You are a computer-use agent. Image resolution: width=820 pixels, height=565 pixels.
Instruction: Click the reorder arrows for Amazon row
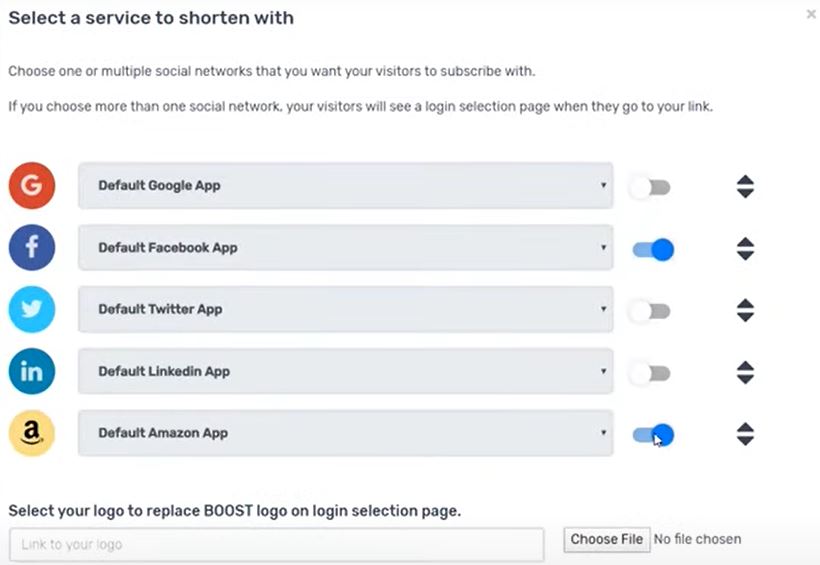click(745, 435)
